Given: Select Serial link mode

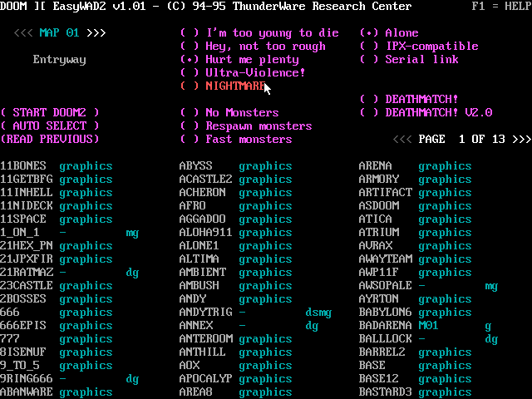Looking at the screenshot, I should click(x=409, y=59).
